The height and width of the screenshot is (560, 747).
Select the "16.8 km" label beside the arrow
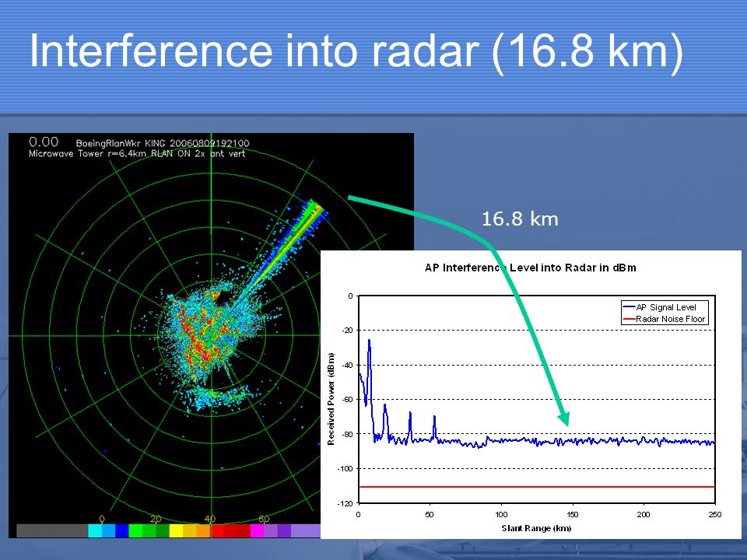520,219
